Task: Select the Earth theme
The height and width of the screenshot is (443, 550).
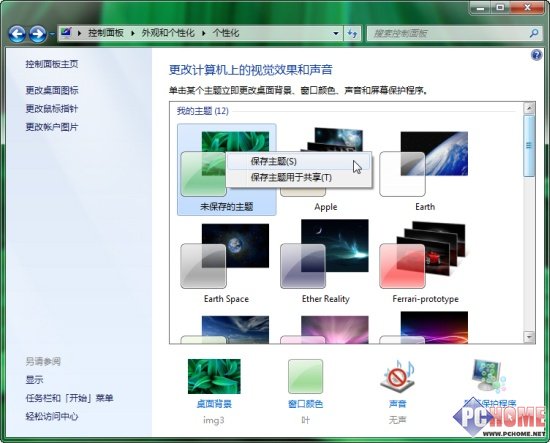Action: [x=425, y=170]
